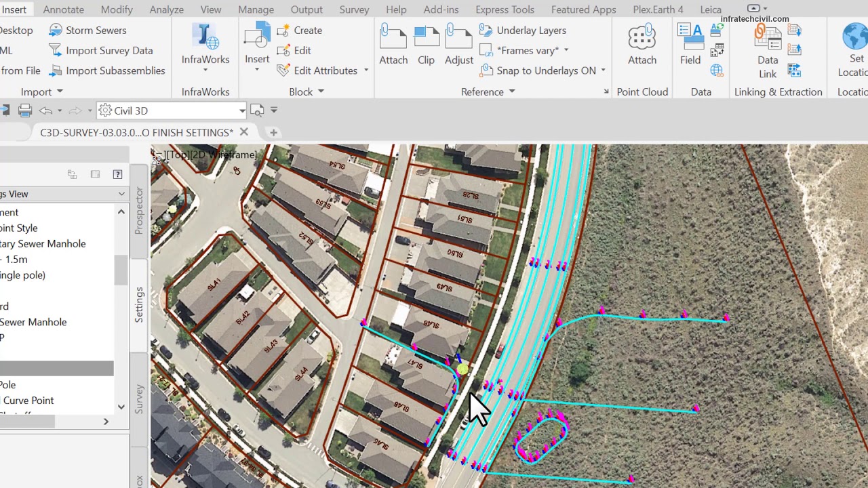This screenshot has height=488, width=868.
Task: Click the yellow-green survey point marker
Action: (x=462, y=369)
